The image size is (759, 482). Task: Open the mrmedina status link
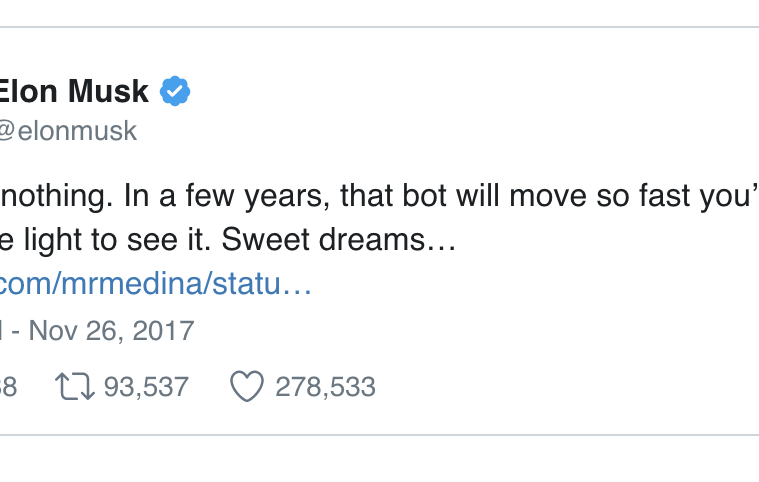click(155, 284)
